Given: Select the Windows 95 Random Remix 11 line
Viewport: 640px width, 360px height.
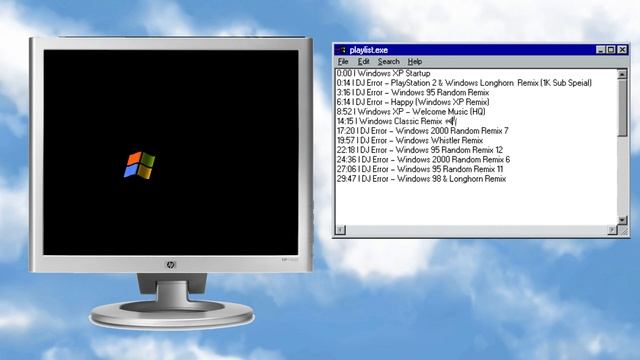Looking at the screenshot, I should click(x=420, y=169).
